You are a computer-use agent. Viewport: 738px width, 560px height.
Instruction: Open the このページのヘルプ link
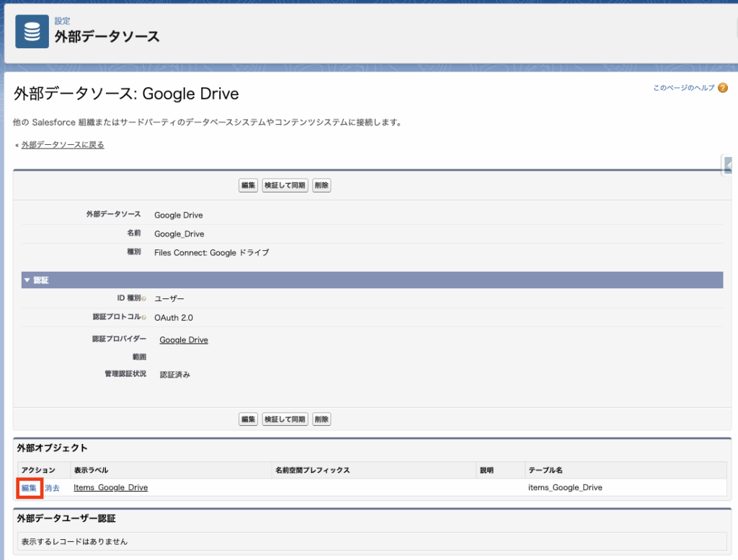click(683, 88)
